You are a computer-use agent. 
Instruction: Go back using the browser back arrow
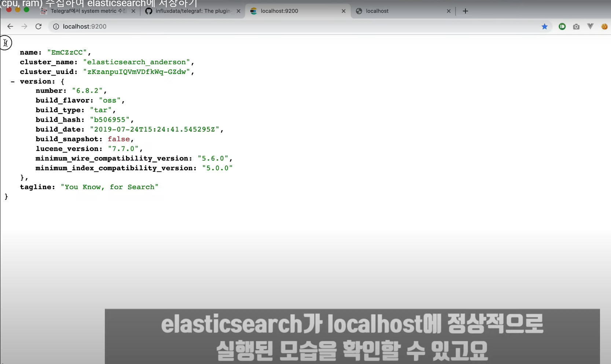[10, 26]
